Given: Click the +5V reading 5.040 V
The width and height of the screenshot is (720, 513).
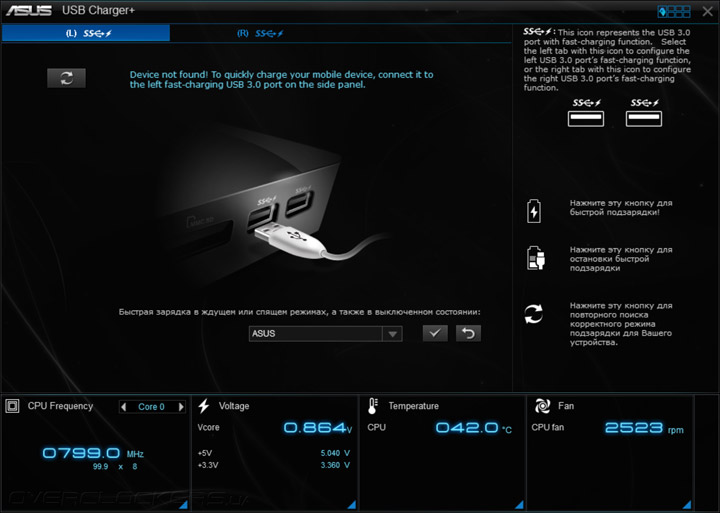Looking at the screenshot, I should pos(335,453).
